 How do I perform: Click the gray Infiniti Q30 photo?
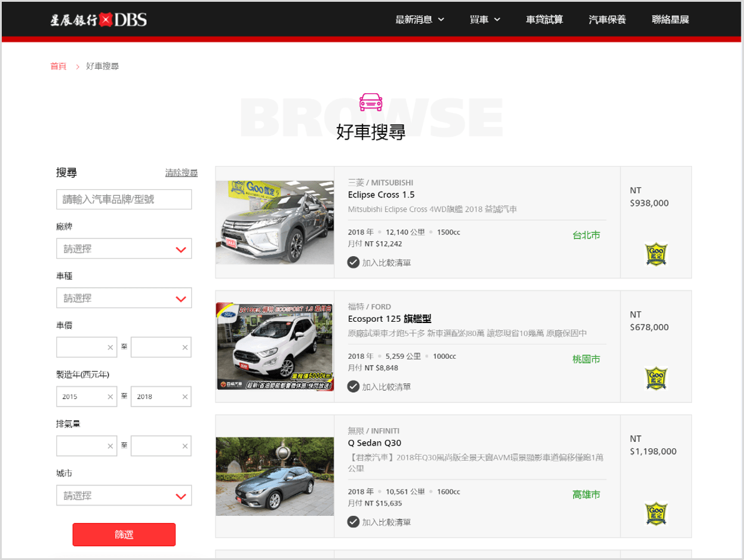(275, 476)
